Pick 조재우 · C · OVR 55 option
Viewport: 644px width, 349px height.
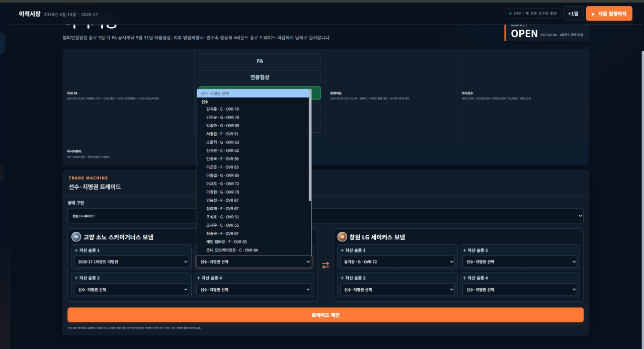pos(253,225)
